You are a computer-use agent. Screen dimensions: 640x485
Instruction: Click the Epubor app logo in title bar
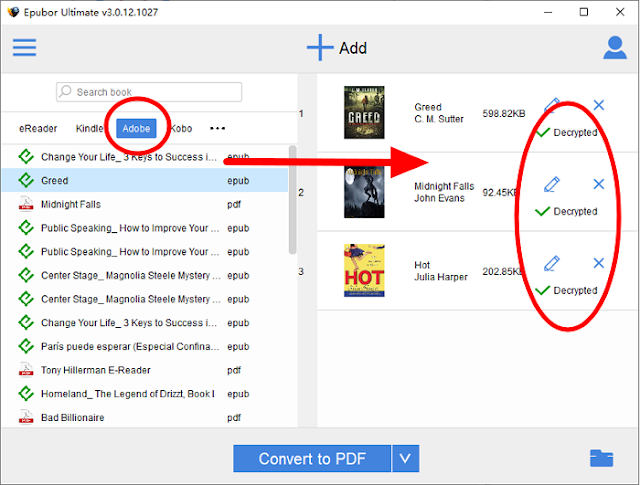click(x=13, y=12)
